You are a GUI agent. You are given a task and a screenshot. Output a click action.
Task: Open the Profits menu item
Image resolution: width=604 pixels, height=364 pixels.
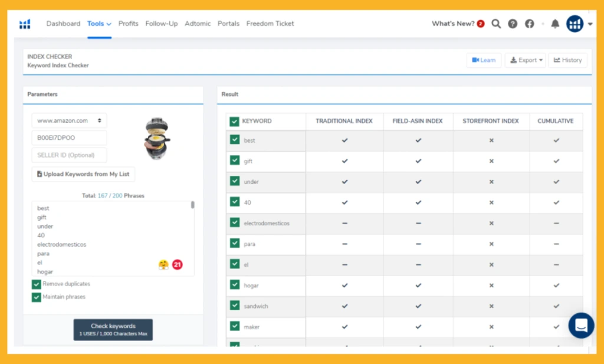(x=128, y=24)
